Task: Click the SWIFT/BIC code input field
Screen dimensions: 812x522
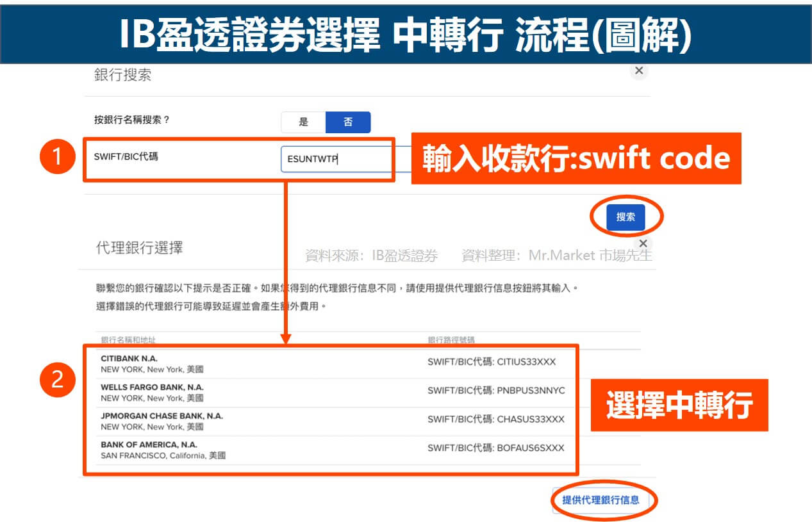Action: click(x=336, y=159)
